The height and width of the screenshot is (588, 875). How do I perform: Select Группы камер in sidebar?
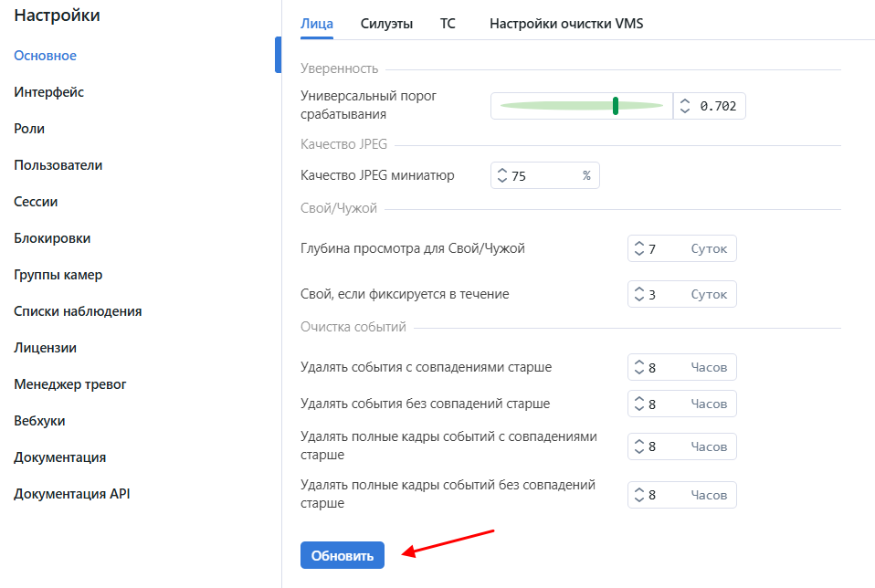click(x=58, y=275)
